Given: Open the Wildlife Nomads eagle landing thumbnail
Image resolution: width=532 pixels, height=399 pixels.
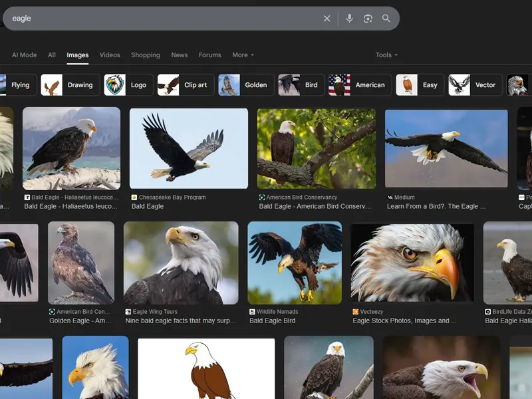Looking at the screenshot, I should (295, 263).
